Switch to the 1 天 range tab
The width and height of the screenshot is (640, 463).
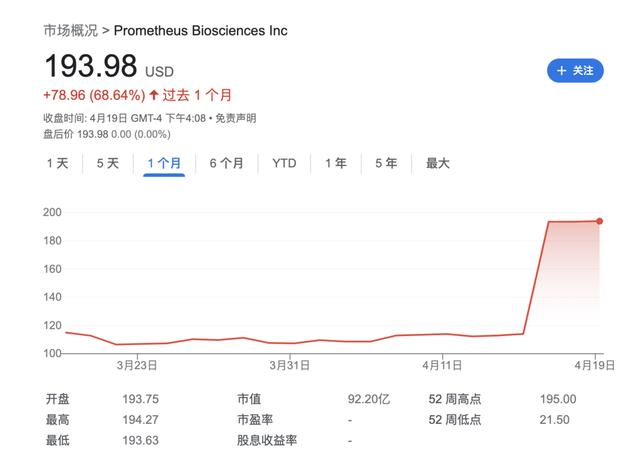coord(57,163)
